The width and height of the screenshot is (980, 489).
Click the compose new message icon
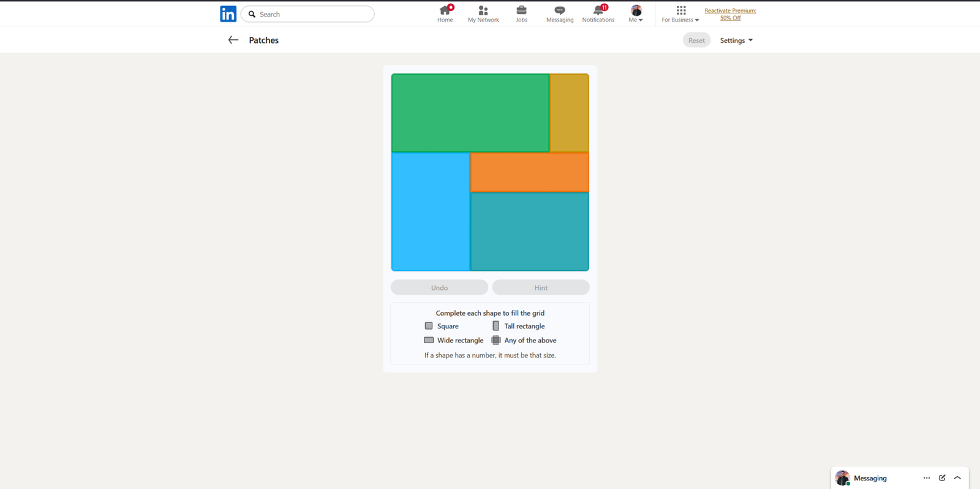(x=942, y=478)
